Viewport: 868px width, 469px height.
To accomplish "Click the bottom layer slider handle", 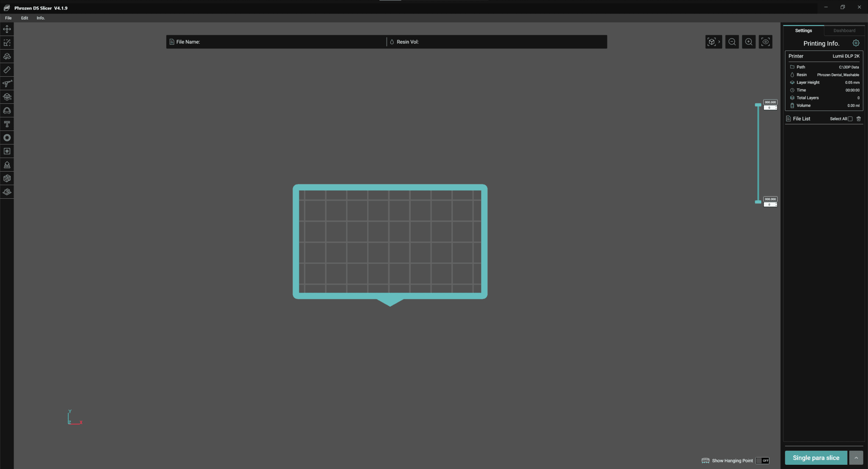I will tap(758, 202).
